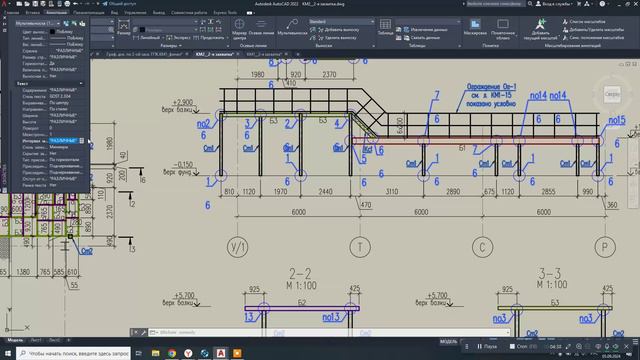Click the Undo arrow in quick access
This screenshot has width=640, height=360.
tap(75, 4)
